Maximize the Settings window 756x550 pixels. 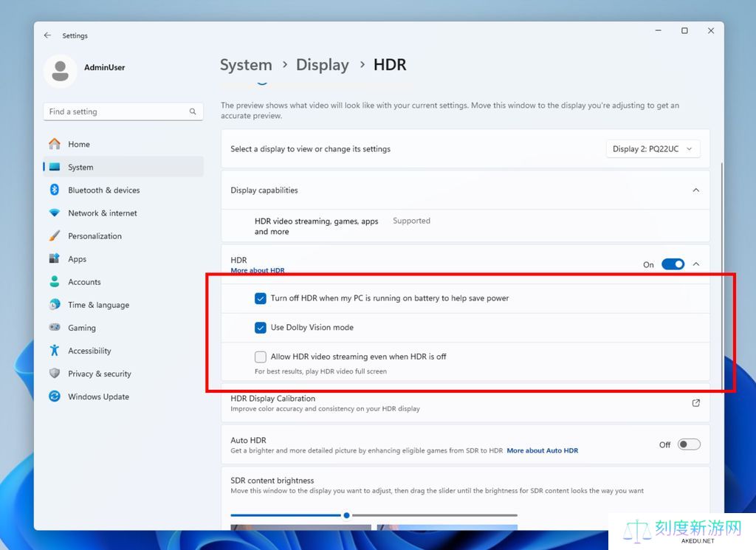tap(684, 30)
